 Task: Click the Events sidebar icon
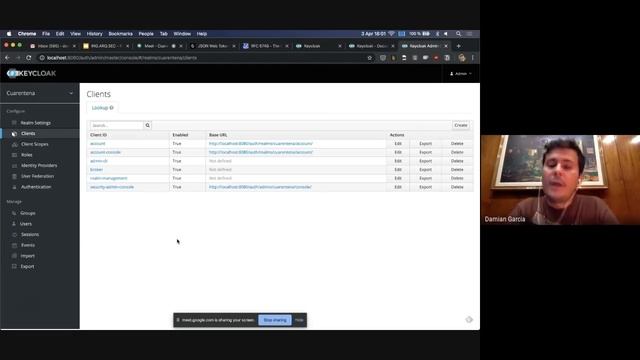coord(14,245)
